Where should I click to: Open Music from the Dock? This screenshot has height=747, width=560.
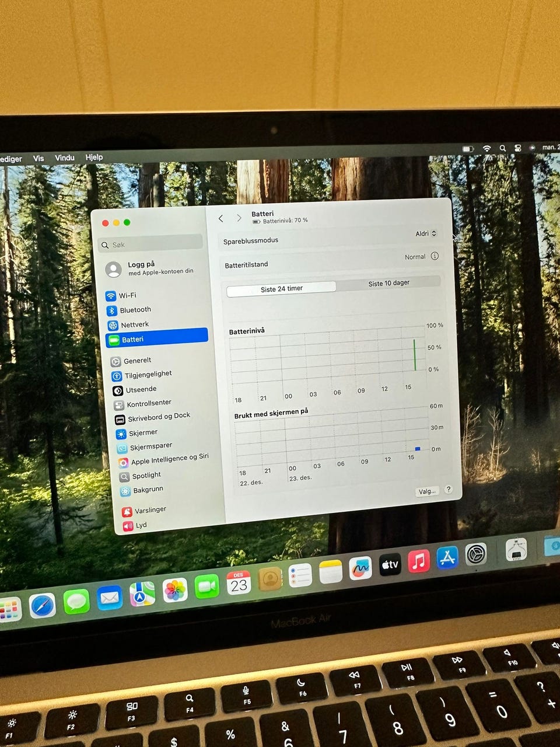418,561
